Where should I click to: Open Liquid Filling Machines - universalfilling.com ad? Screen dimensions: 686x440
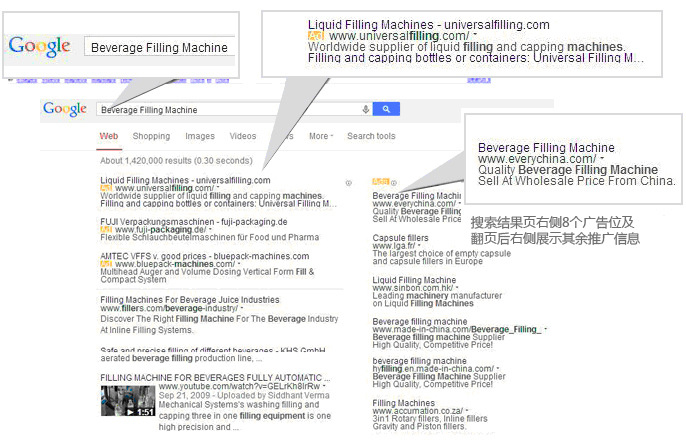(185, 180)
